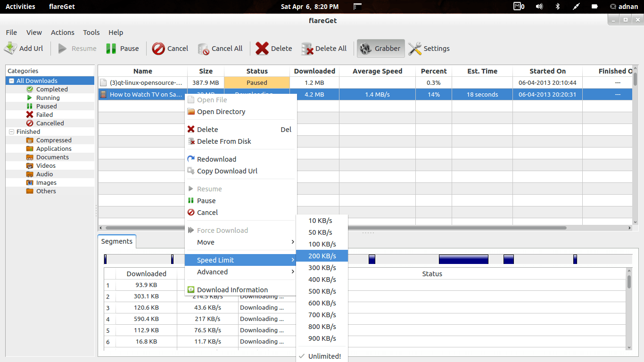The width and height of the screenshot is (644, 362).
Task: Select the qt-linux-opensource download row
Action: [365, 82]
